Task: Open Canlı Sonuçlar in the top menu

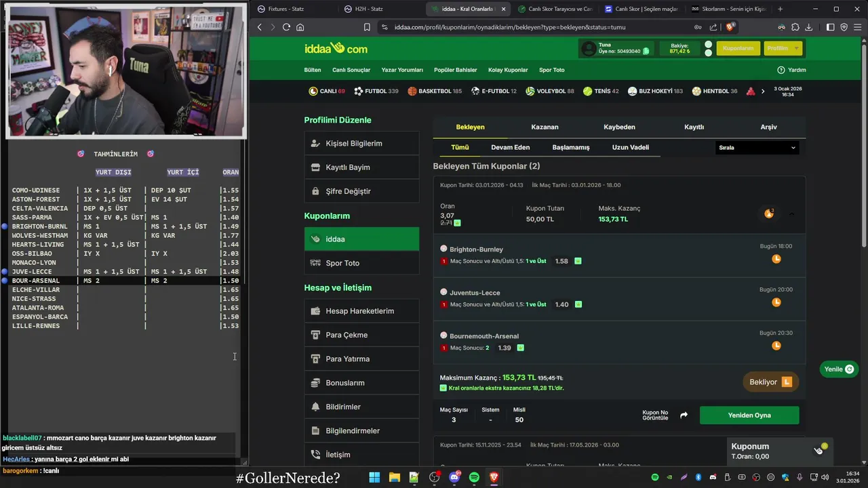Action: pos(351,70)
